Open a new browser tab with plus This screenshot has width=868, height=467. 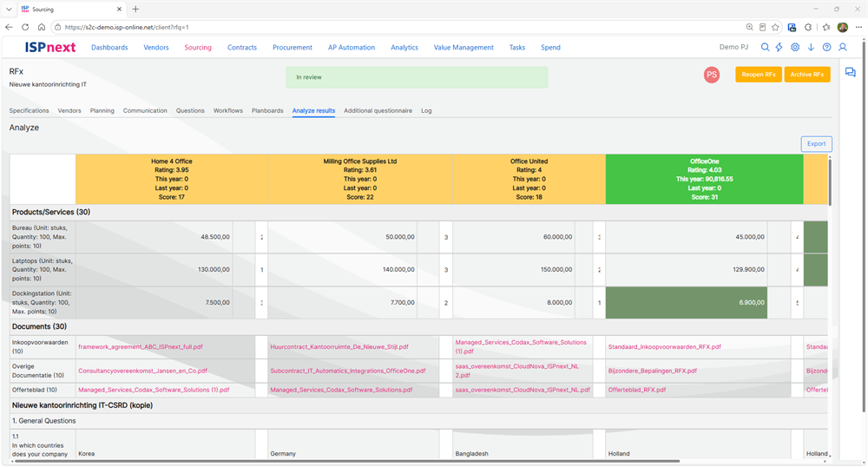[135, 9]
